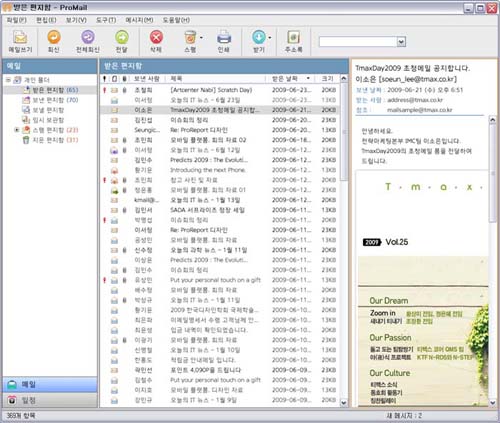Click priority flag on Artcenter Nabi row
500x423 pixels.
pos(105,90)
